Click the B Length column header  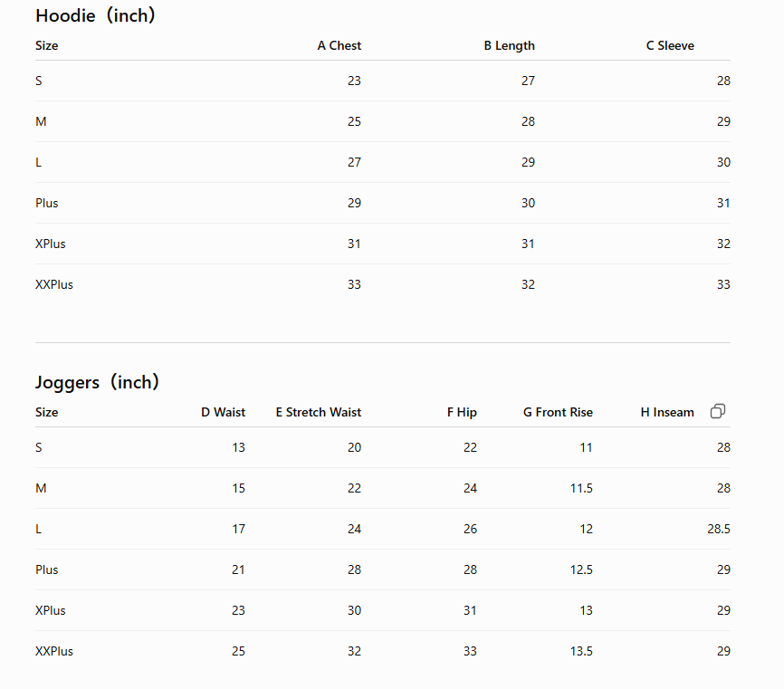click(x=509, y=45)
